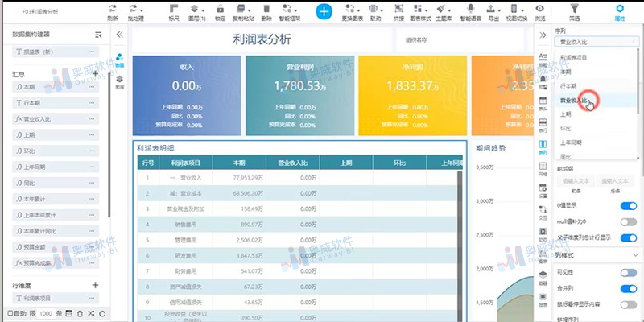The width and height of the screenshot is (644, 322).
Task: Toggle the 0值显示 switch
Action: (629, 206)
